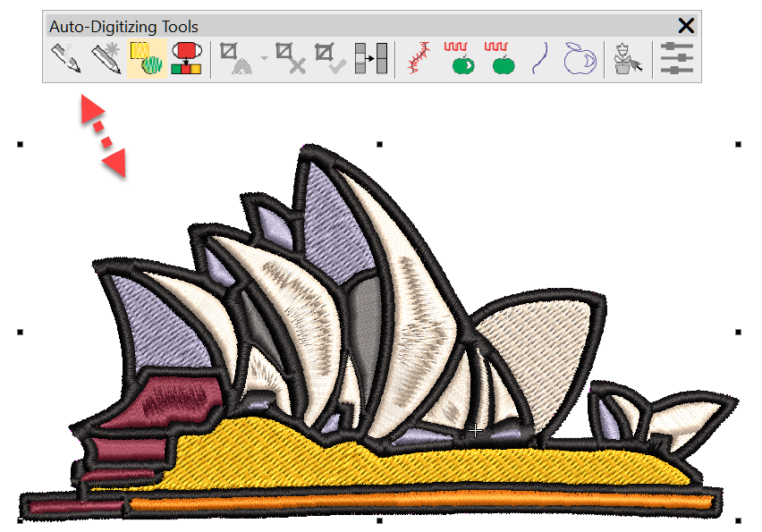The height and width of the screenshot is (532, 762).
Task: Select the Magic Wand digitizing tool
Action: [231, 57]
